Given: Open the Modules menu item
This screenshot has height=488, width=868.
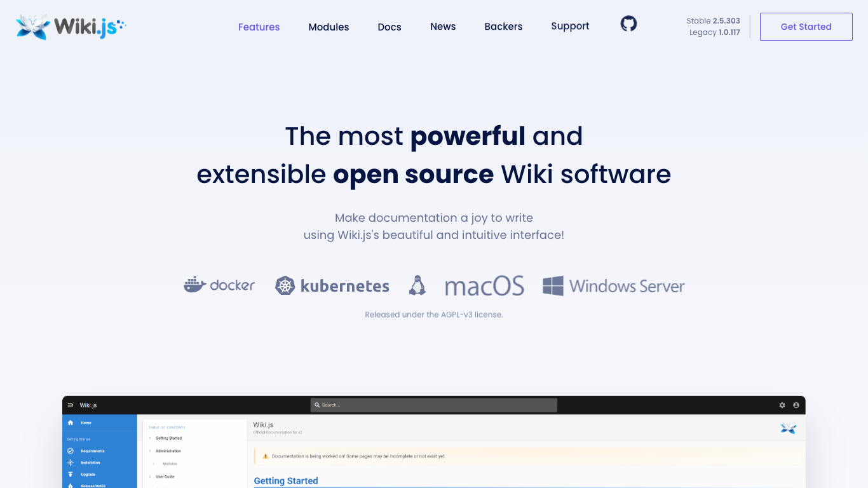Looking at the screenshot, I should coord(329,27).
